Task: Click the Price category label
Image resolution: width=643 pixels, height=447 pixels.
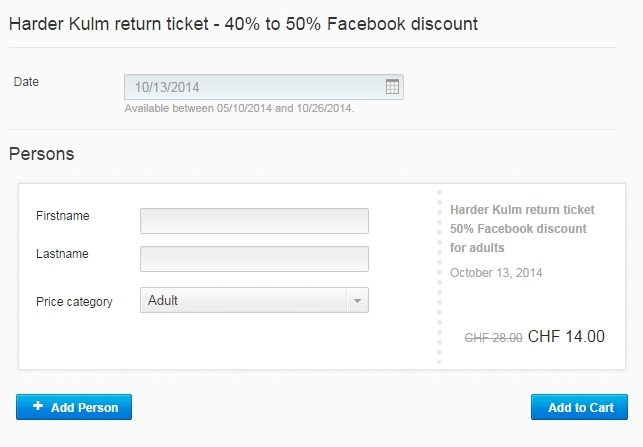Action: coord(74,302)
